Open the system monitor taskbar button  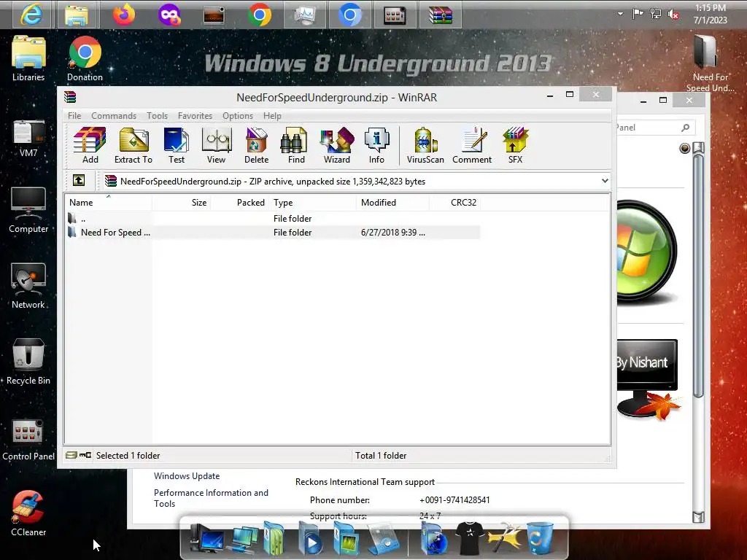(x=305, y=15)
